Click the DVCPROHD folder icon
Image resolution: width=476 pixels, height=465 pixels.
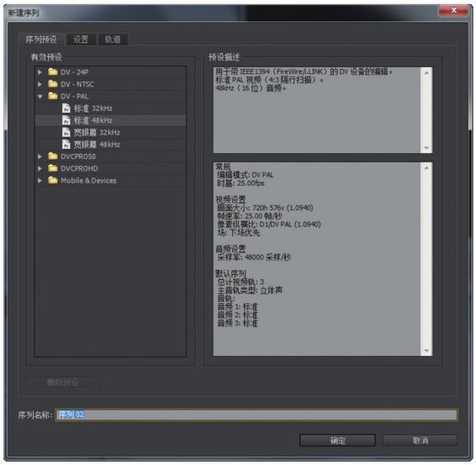(52, 168)
